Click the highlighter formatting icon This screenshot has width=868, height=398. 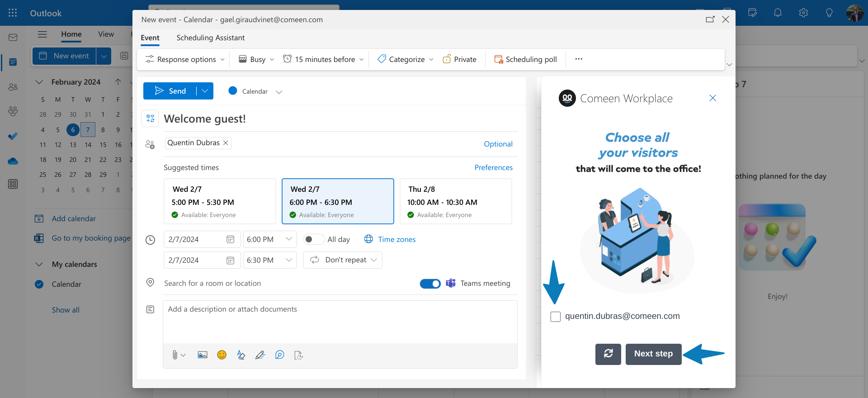point(241,355)
